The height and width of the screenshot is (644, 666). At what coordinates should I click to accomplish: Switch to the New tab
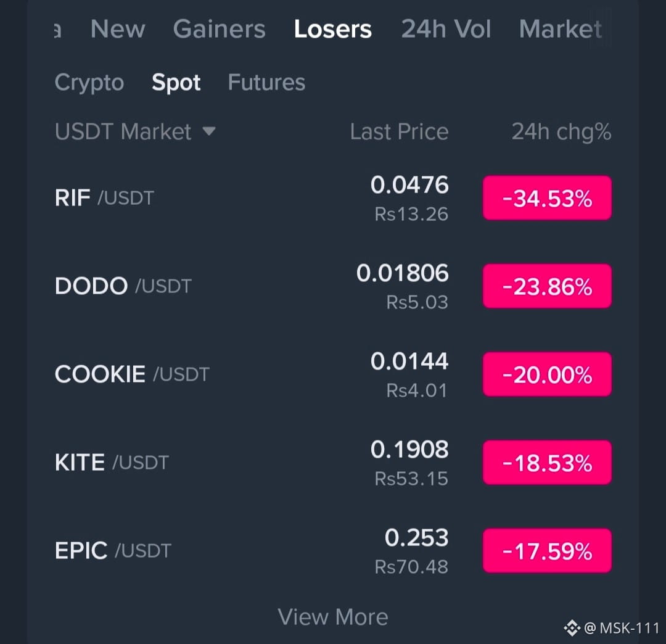pos(118,29)
